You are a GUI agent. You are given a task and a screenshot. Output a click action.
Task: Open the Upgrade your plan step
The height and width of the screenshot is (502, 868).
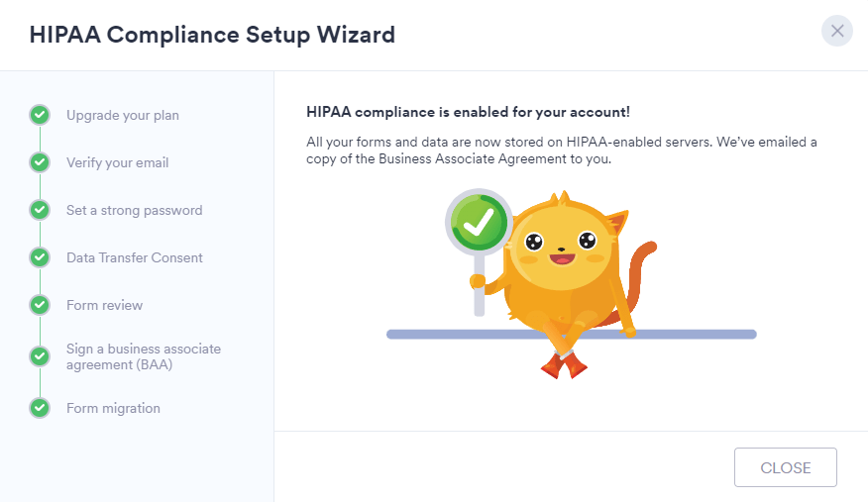click(x=123, y=115)
